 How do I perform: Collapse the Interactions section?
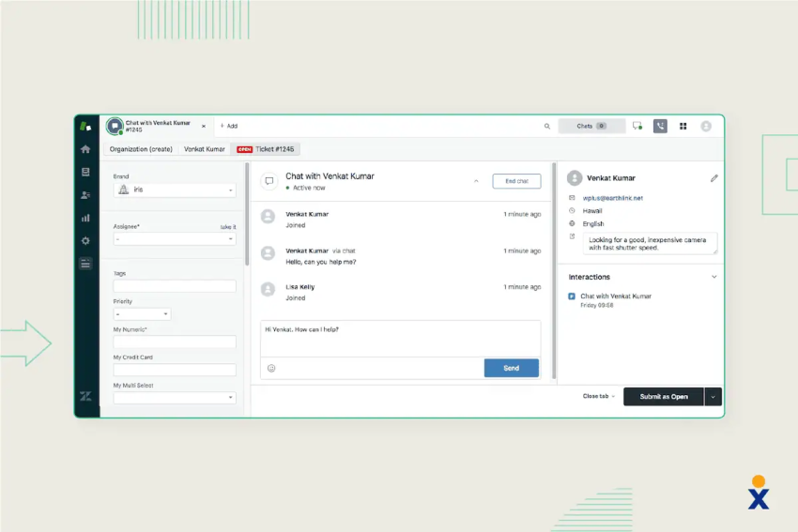(x=714, y=277)
